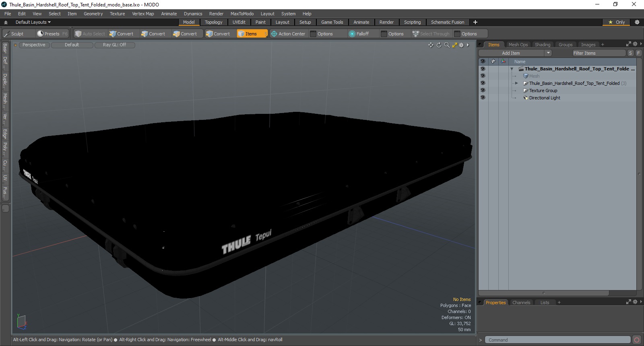
Task: Hide the Directional Light item
Action: coord(483,98)
